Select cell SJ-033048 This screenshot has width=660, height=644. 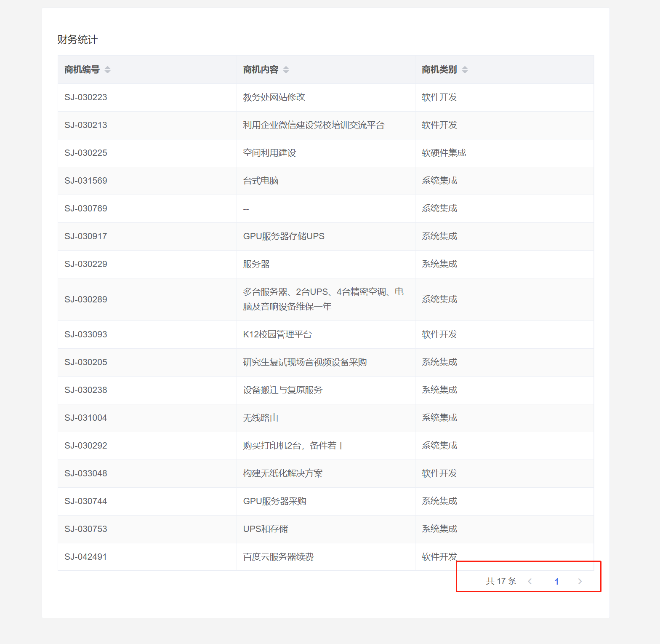click(147, 473)
